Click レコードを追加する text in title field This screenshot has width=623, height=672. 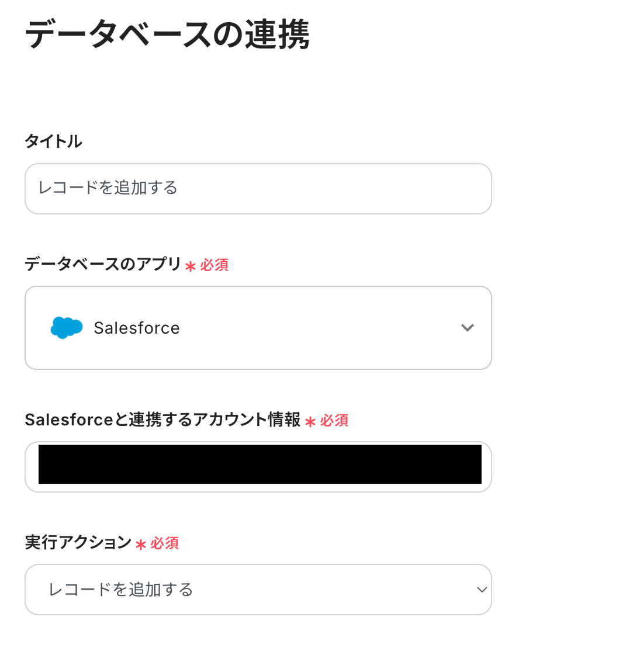[x=108, y=188]
